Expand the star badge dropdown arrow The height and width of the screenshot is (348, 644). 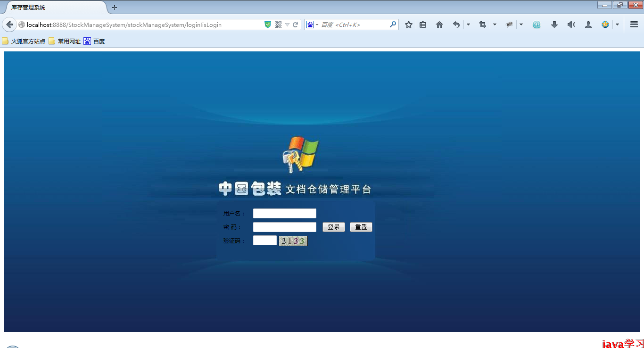(x=617, y=25)
